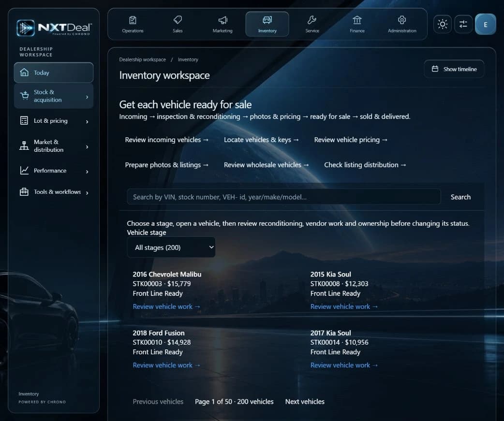Screen dimensions: 504x421
Task: Open the Service wrench icon
Action: coord(312,20)
